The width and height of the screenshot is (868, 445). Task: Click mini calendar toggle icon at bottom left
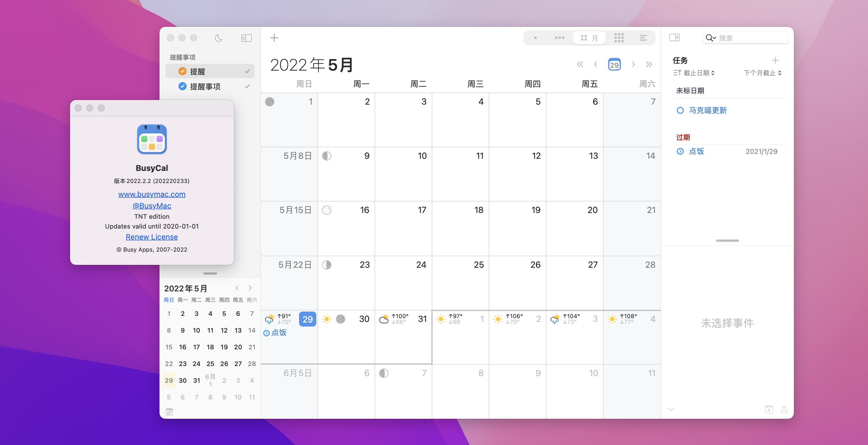169,412
